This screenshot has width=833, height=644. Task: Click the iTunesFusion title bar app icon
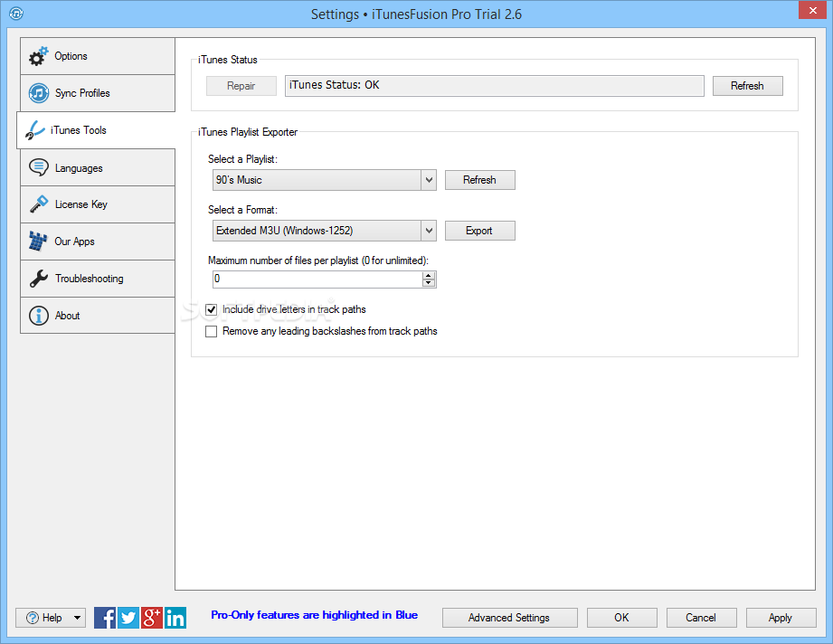[16, 14]
